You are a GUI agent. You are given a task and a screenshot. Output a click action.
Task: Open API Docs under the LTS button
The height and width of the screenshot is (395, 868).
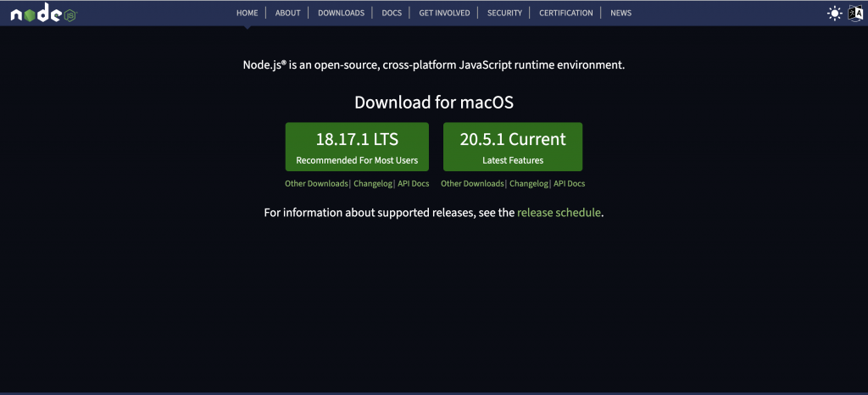point(413,184)
